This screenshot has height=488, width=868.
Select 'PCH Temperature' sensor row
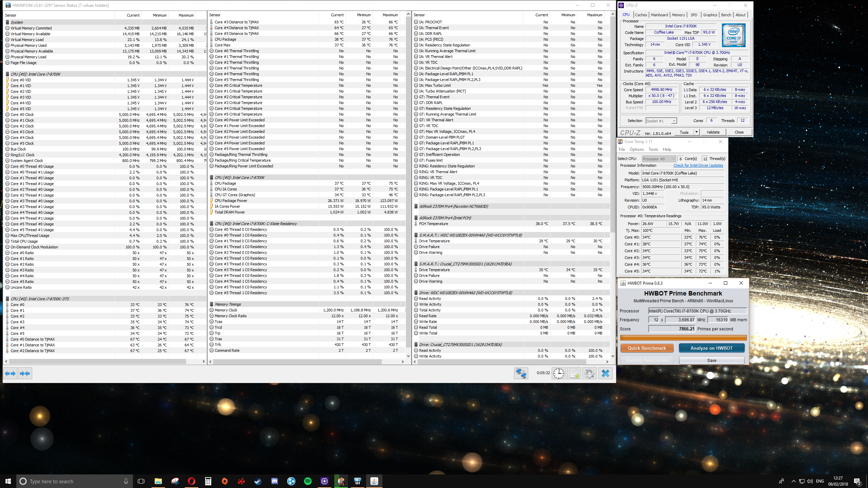511,224
